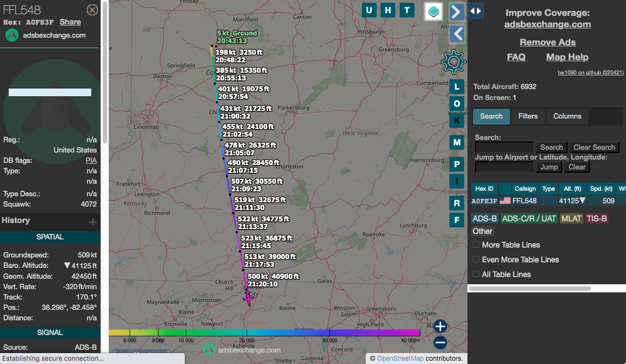This screenshot has width=626, height=364.
Task: Click the Search button
Action: pos(551,147)
